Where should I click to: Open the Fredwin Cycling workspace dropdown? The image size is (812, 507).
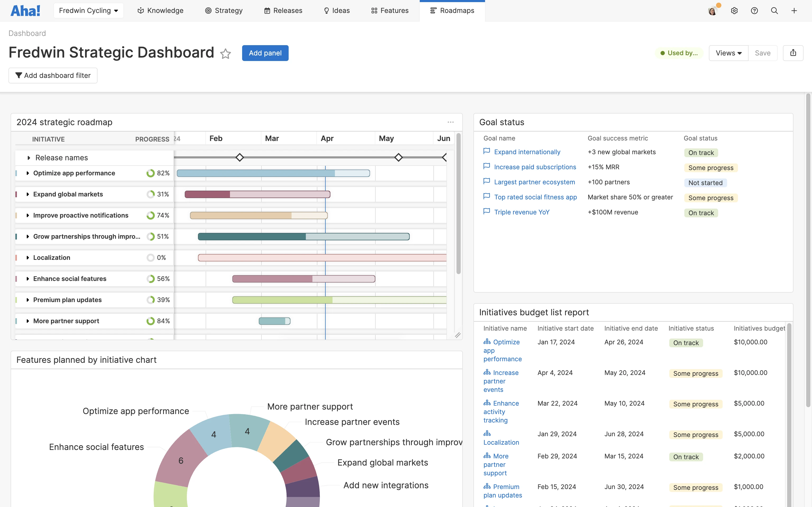pos(88,10)
